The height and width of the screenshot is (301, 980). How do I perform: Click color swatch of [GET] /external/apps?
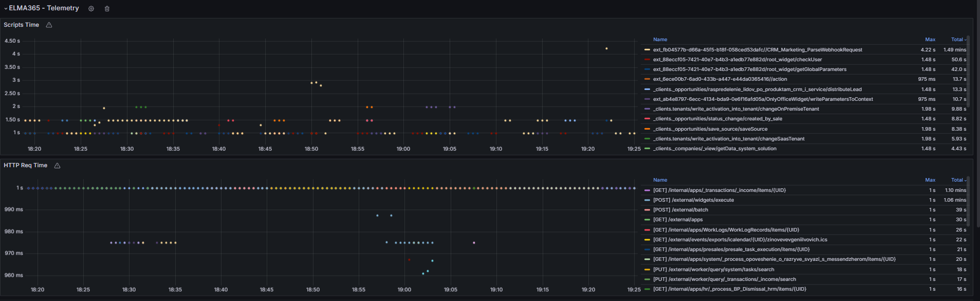[647, 220]
